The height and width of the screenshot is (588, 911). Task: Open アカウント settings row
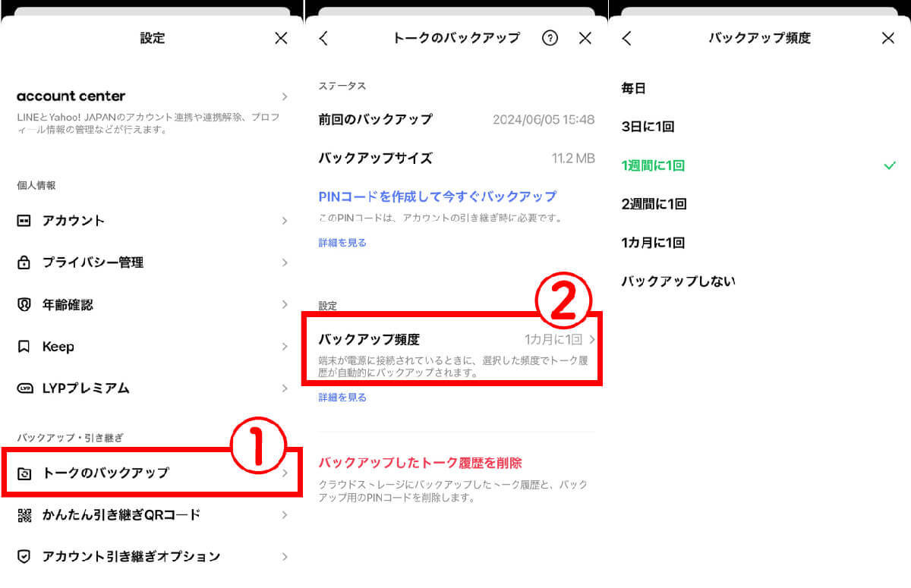coord(152,221)
